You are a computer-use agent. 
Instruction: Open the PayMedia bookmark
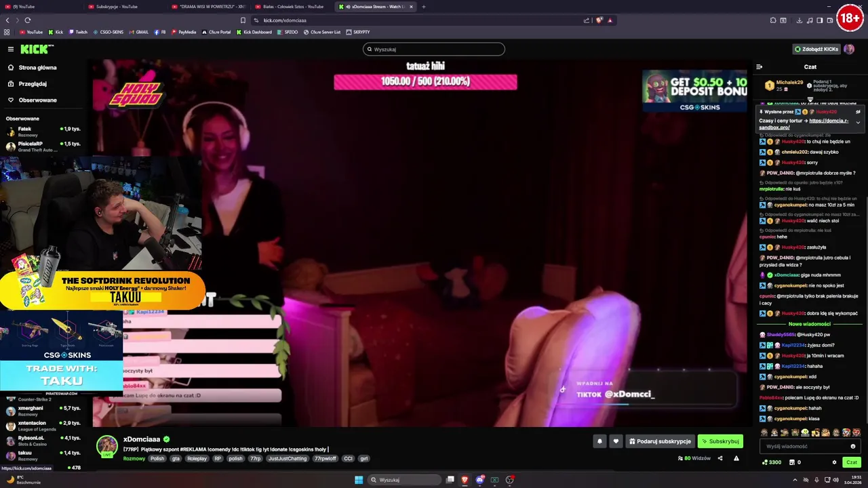(x=184, y=32)
